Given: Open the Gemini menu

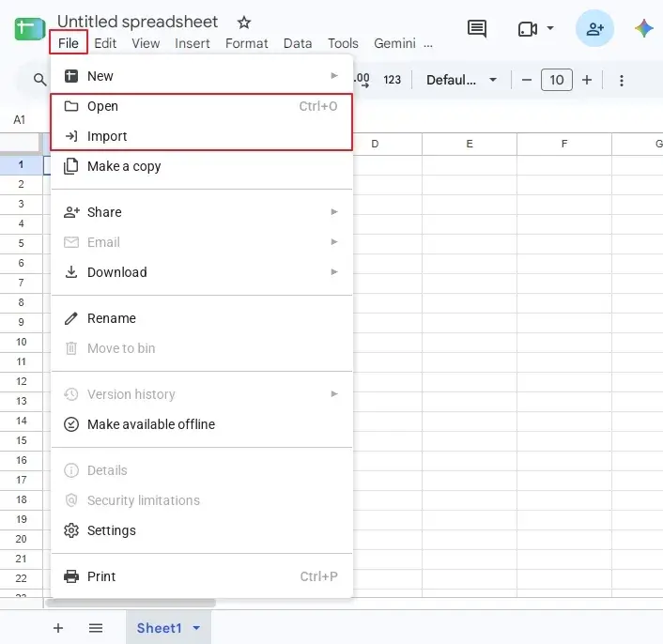Looking at the screenshot, I should click(394, 43).
